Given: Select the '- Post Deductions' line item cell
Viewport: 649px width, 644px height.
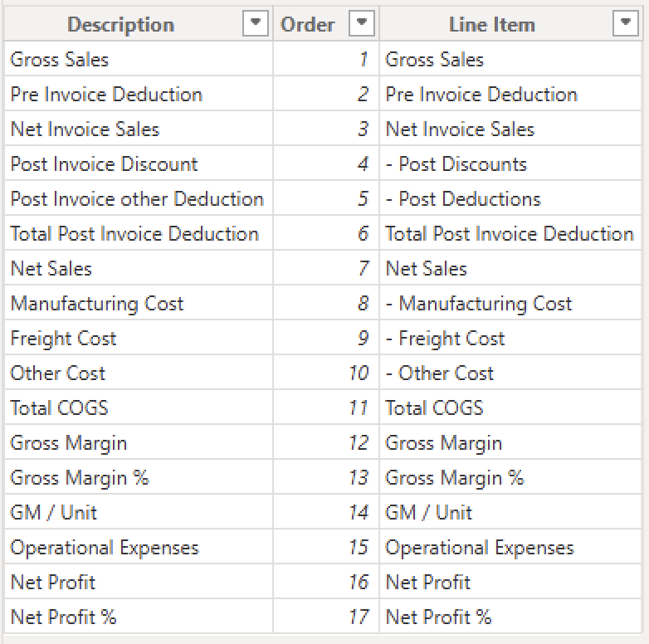Looking at the screenshot, I should (x=510, y=198).
